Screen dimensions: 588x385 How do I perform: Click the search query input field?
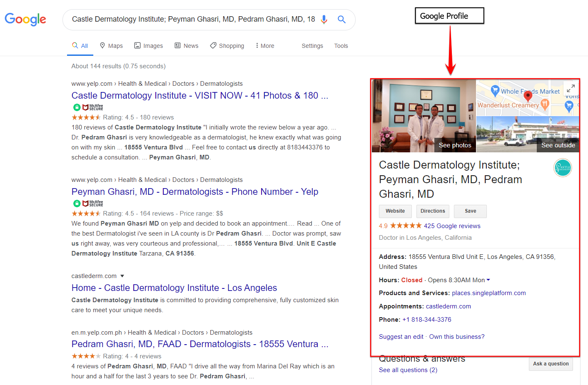pyautogui.click(x=193, y=19)
